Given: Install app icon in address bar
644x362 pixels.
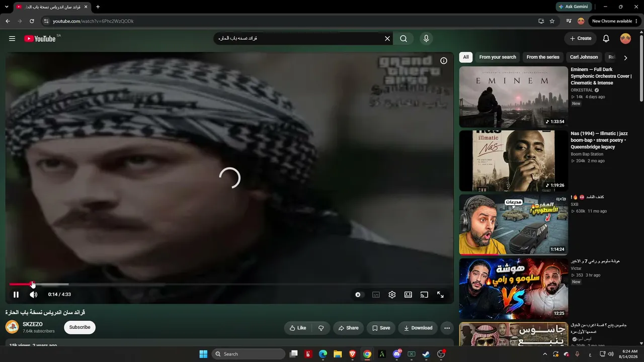Looking at the screenshot, I should [x=541, y=21].
